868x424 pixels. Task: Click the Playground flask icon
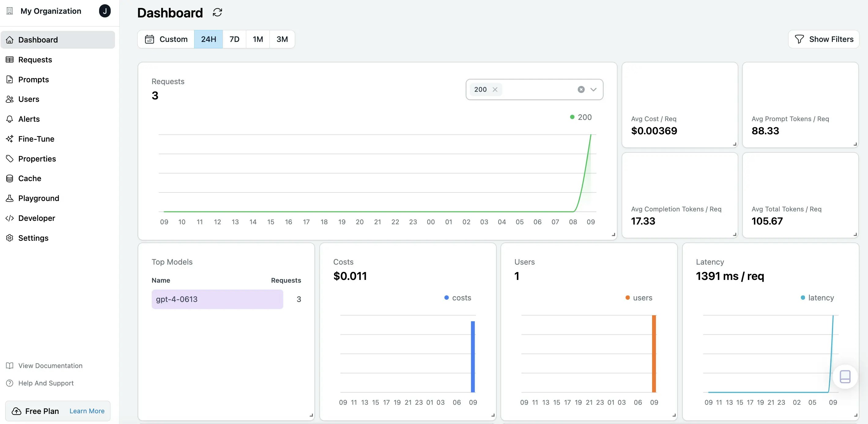click(10, 198)
